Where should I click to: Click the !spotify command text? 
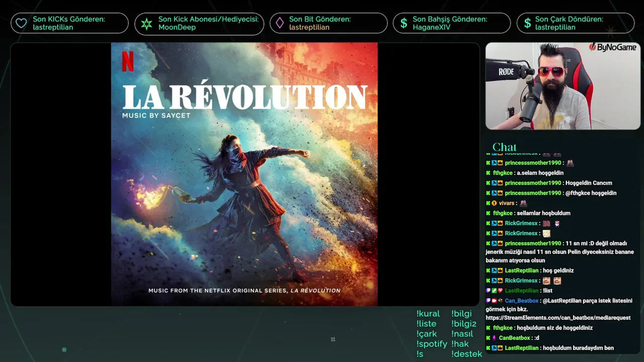click(432, 344)
